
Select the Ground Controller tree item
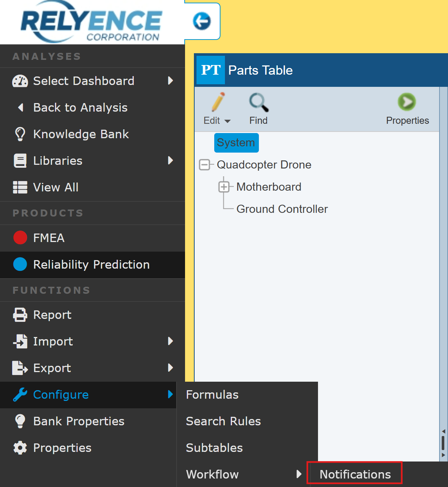tap(282, 209)
